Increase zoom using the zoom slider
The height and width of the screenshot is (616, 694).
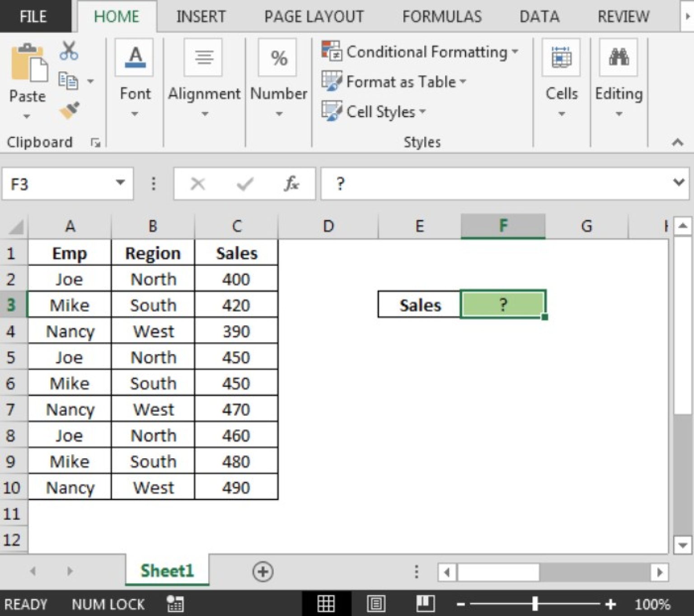(x=611, y=603)
